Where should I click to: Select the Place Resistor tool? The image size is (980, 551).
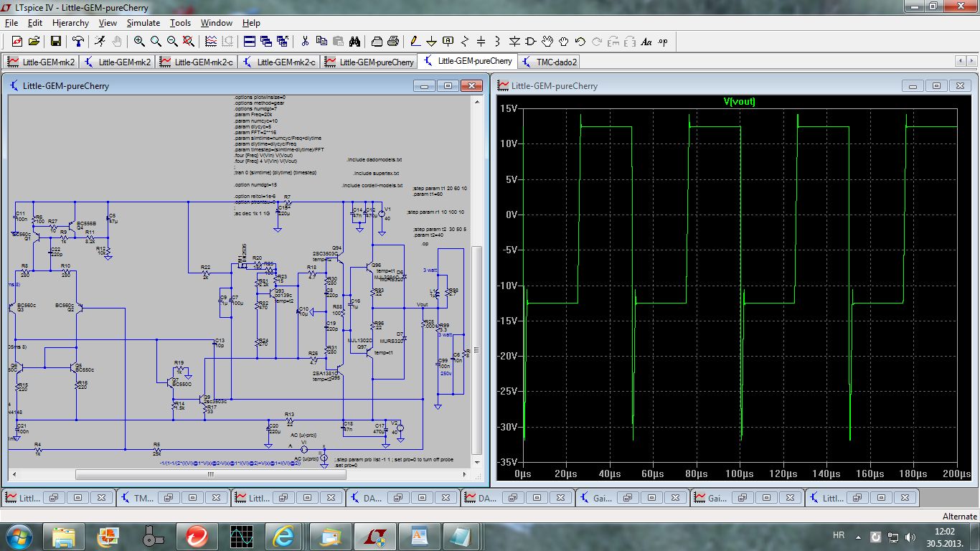click(465, 42)
